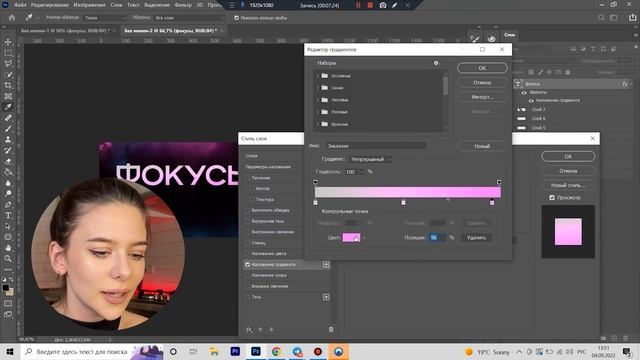Expand the Розовые gradient folder
The width and height of the screenshot is (640, 360).
click(x=318, y=112)
